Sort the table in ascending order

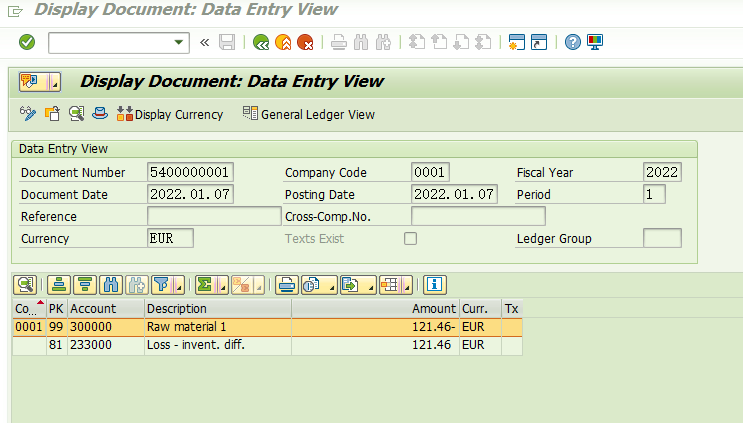(59, 285)
